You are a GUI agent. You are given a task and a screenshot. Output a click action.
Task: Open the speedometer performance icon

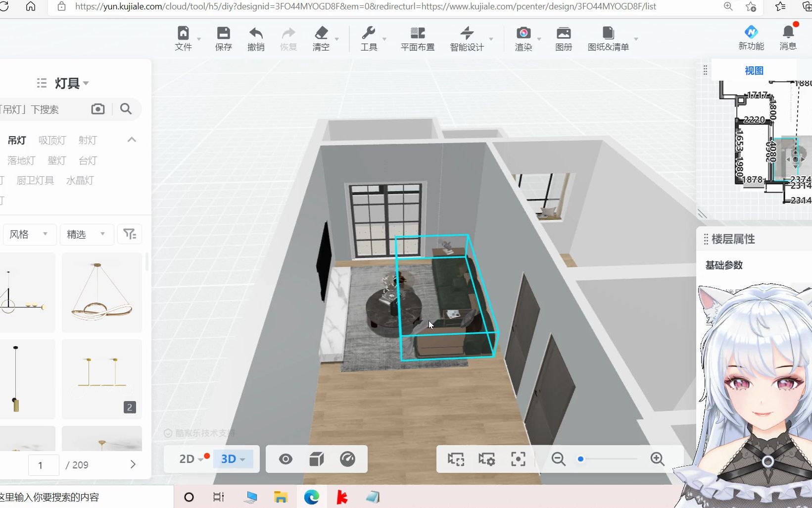[347, 459]
